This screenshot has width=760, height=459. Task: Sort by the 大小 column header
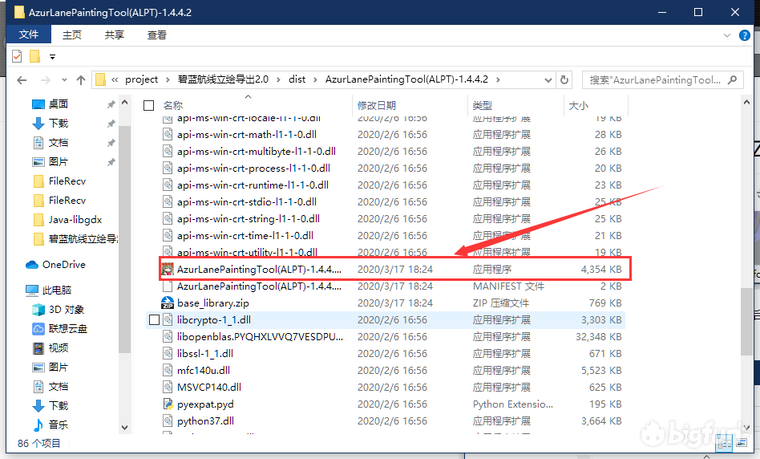tap(578, 105)
